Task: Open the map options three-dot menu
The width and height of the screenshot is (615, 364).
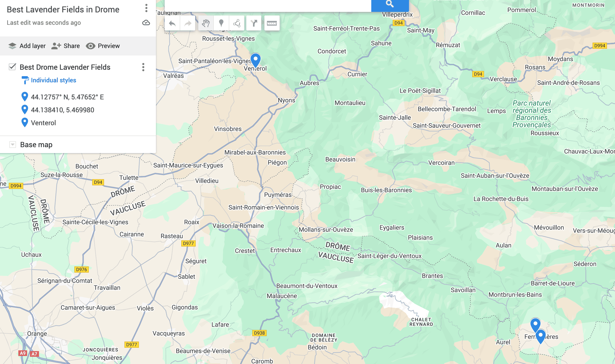Action: (x=146, y=8)
